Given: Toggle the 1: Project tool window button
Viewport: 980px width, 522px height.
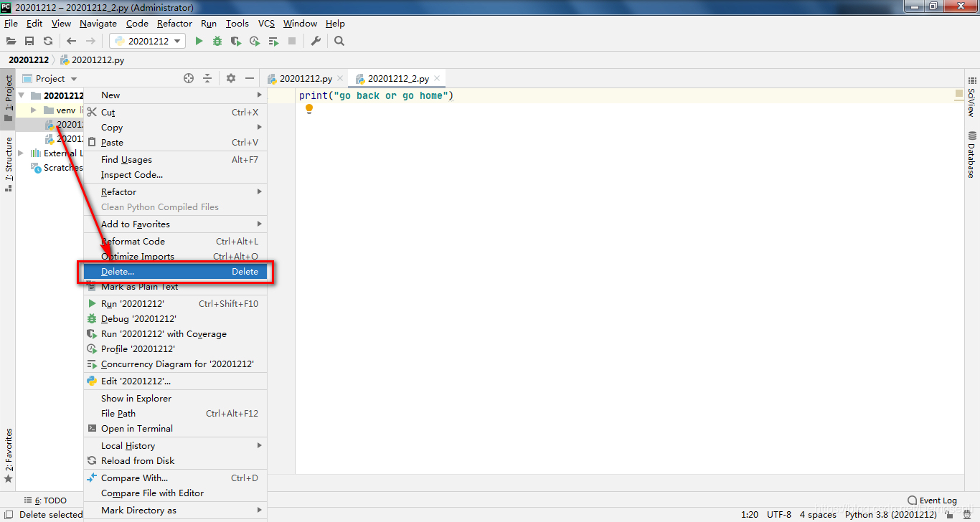Looking at the screenshot, I should click(8, 99).
